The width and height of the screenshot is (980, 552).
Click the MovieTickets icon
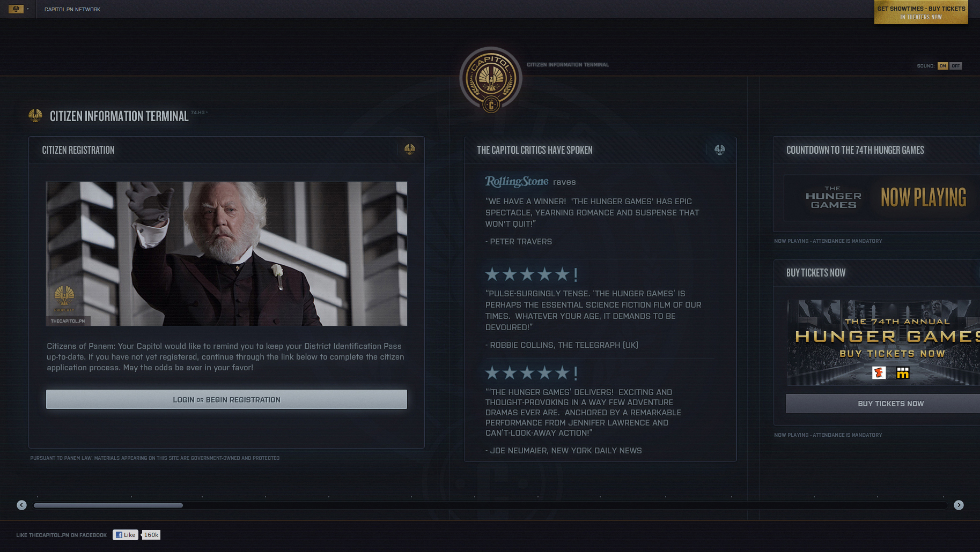903,372
